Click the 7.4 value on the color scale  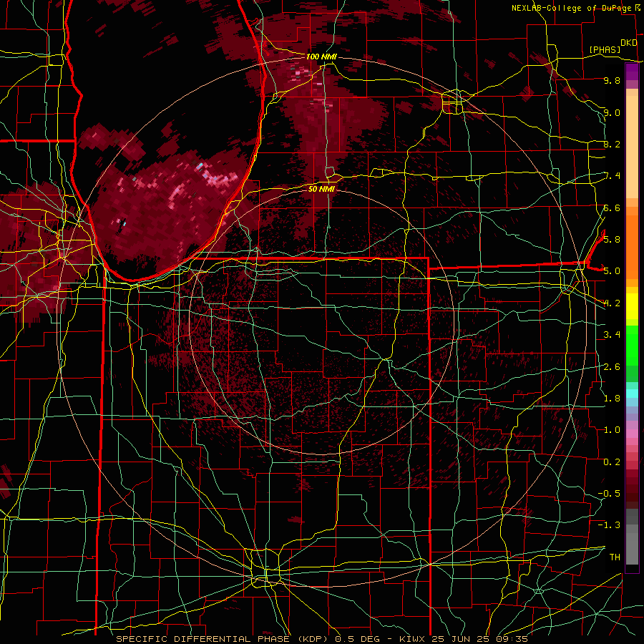612,176
